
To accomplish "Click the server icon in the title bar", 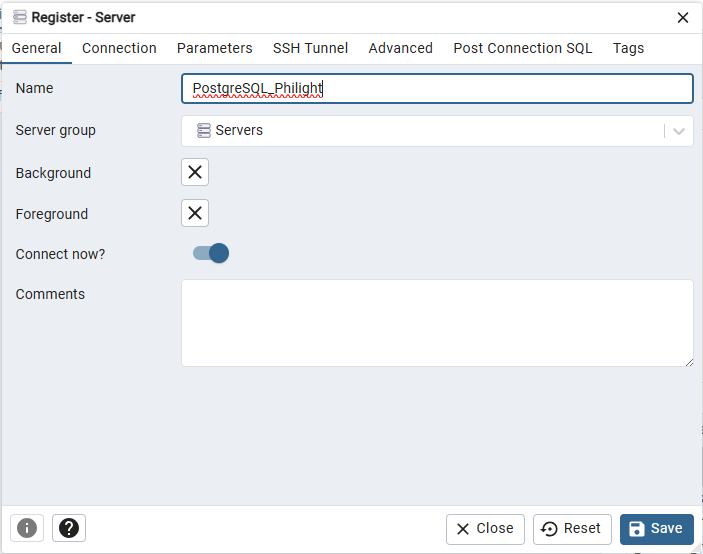I will pos(20,17).
